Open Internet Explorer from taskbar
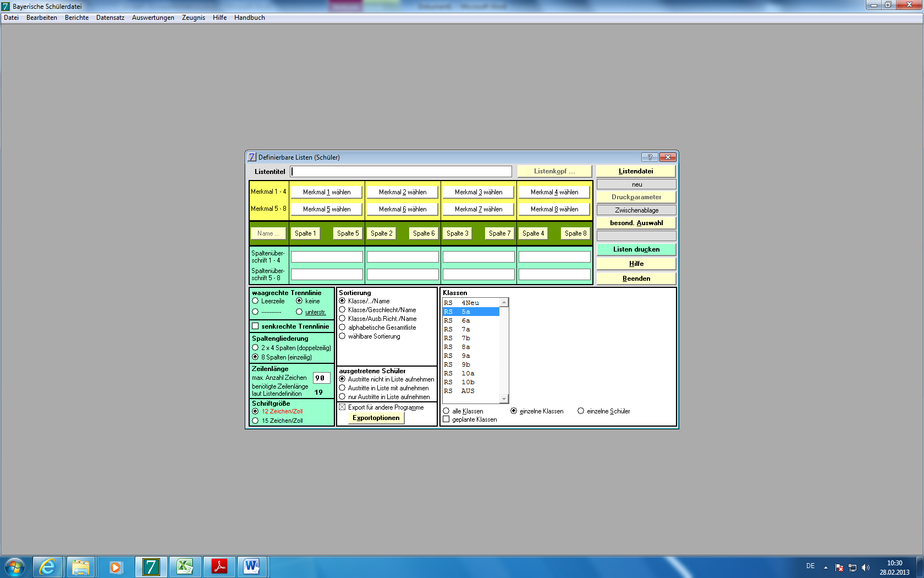Viewport: 924px width, 578px height. [47, 566]
